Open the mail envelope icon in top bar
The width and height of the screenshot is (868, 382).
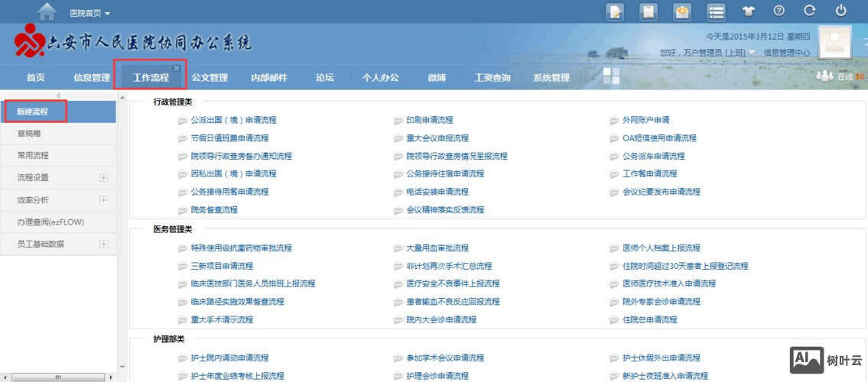point(682,11)
